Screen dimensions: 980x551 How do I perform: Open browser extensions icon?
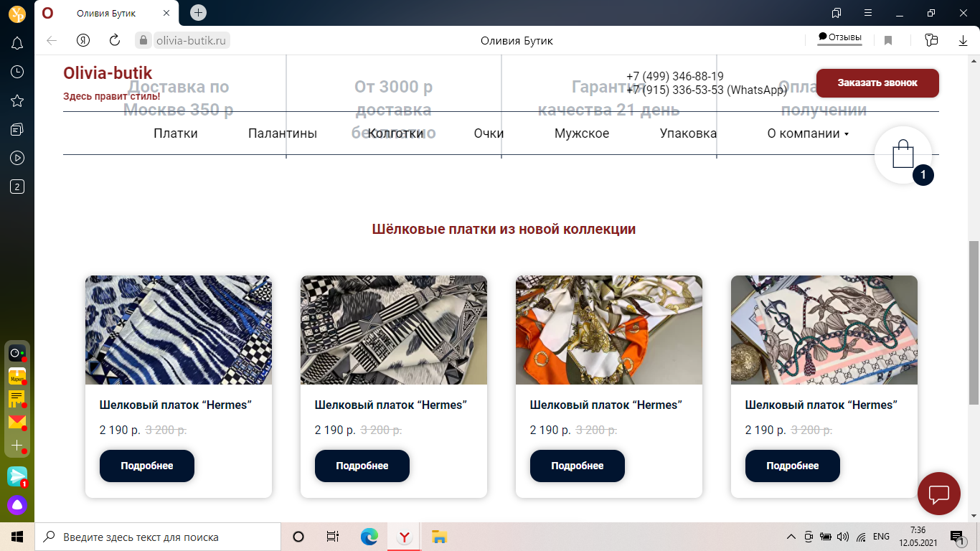[x=932, y=41]
